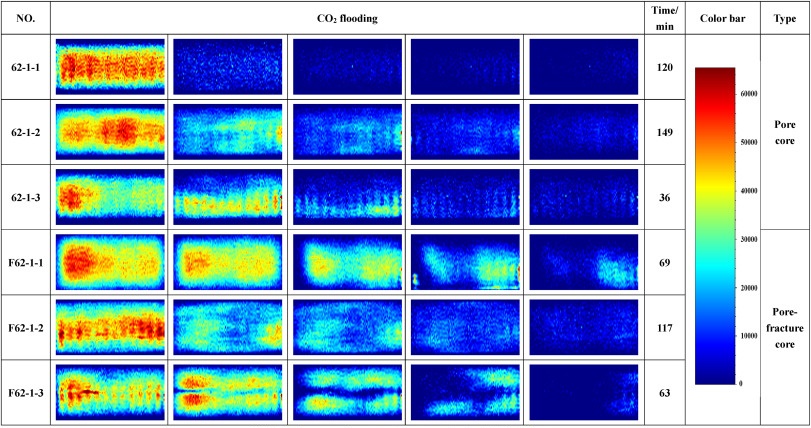Select the last image in row F62-1-2

[583, 327]
